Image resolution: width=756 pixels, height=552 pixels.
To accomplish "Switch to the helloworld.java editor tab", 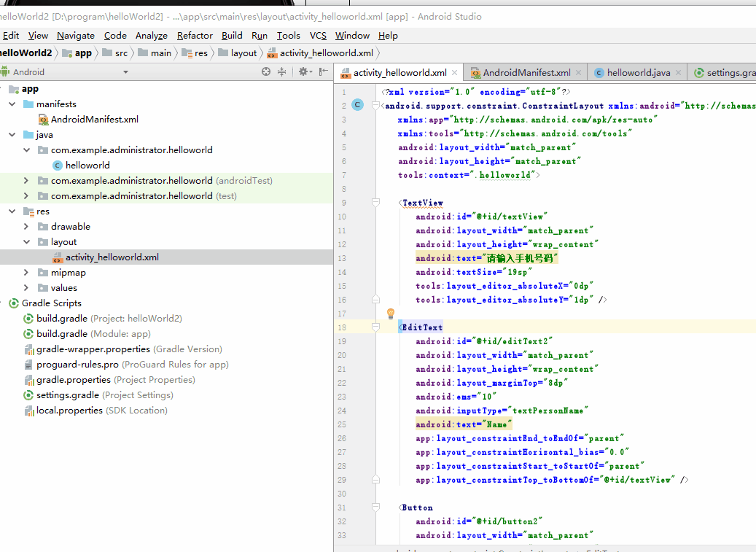I will (639, 73).
